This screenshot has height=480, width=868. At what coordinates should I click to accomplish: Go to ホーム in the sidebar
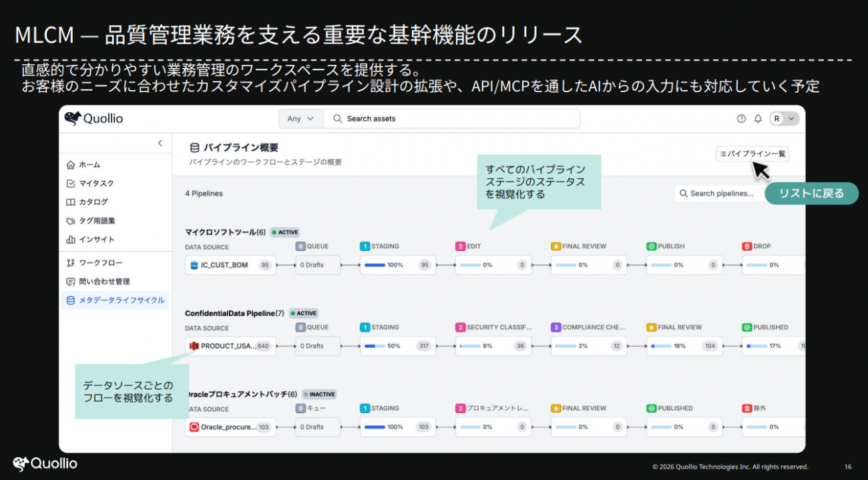[x=89, y=165]
